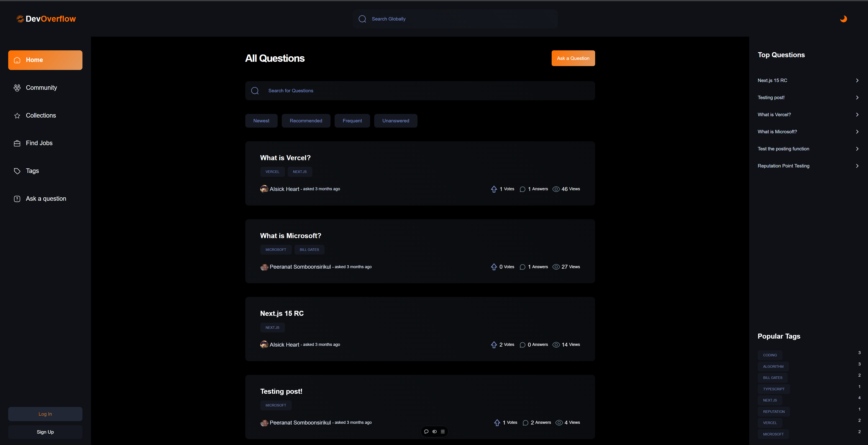Click the Find Jobs briefcase icon
868x445 pixels.
pos(17,143)
